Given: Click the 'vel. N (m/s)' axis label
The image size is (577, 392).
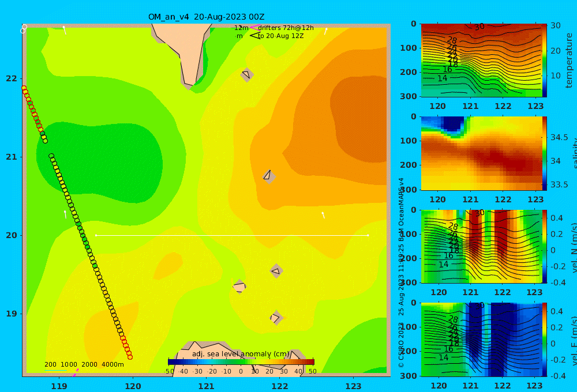Looking at the screenshot, I should (x=573, y=248).
